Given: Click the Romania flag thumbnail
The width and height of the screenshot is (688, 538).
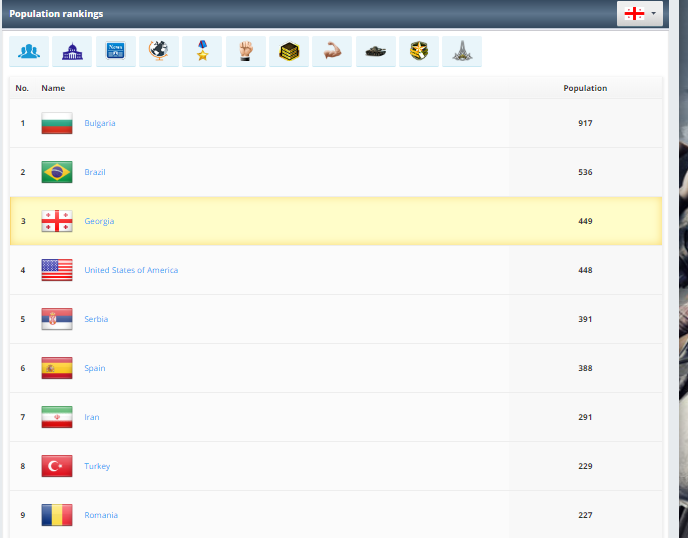Looking at the screenshot, I should 57,515.
